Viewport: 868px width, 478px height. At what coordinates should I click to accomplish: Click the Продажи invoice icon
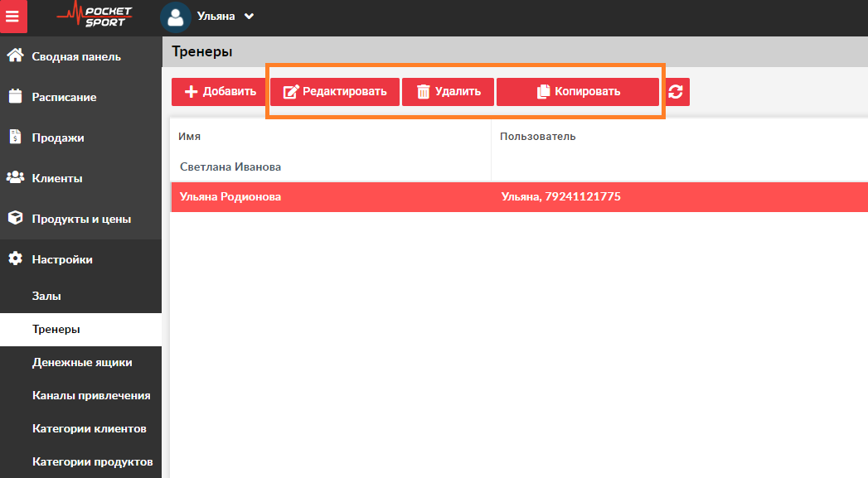pyautogui.click(x=15, y=138)
